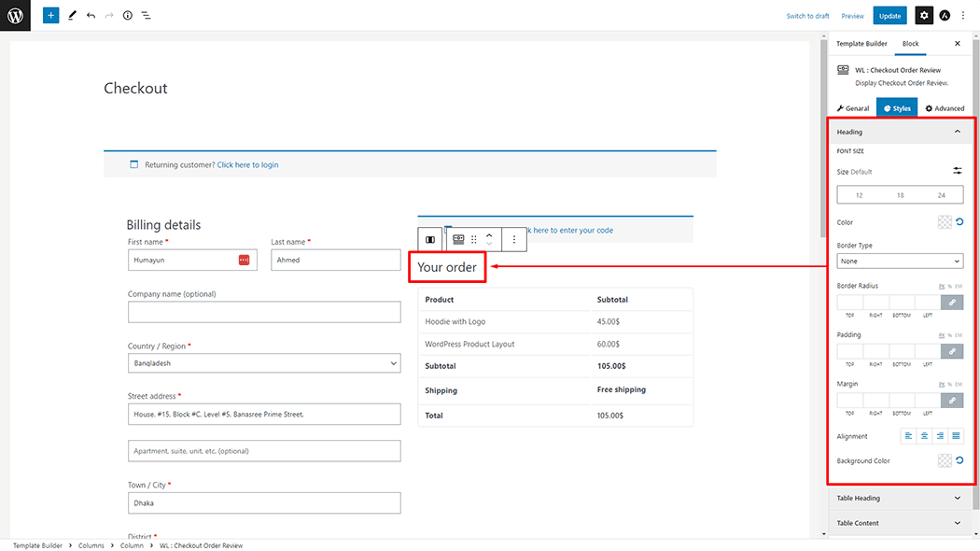
Task: Click the Switch to draft link
Action: pyautogui.click(x=807, y=16)
